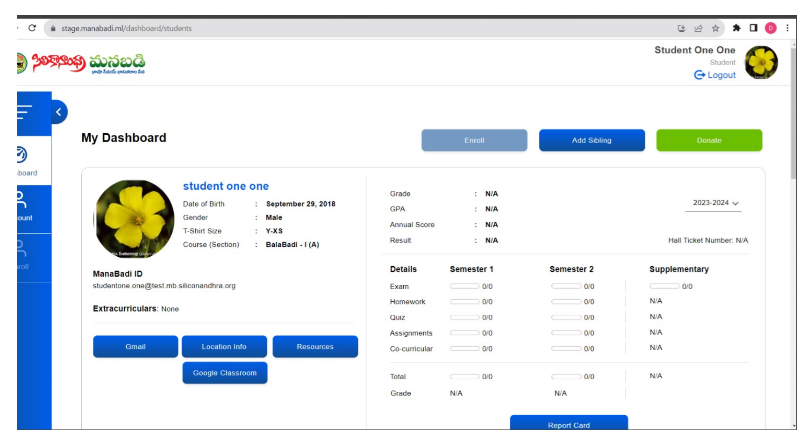Open the hamburger menu in the sidebar
805x440 pixels.
pos(20,113)
